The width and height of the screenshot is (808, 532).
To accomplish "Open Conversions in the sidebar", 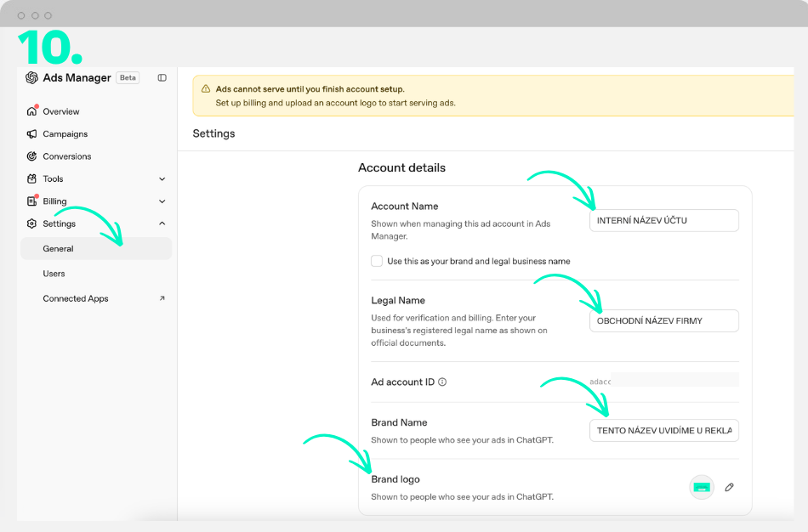I will click(x=67, y=156).
